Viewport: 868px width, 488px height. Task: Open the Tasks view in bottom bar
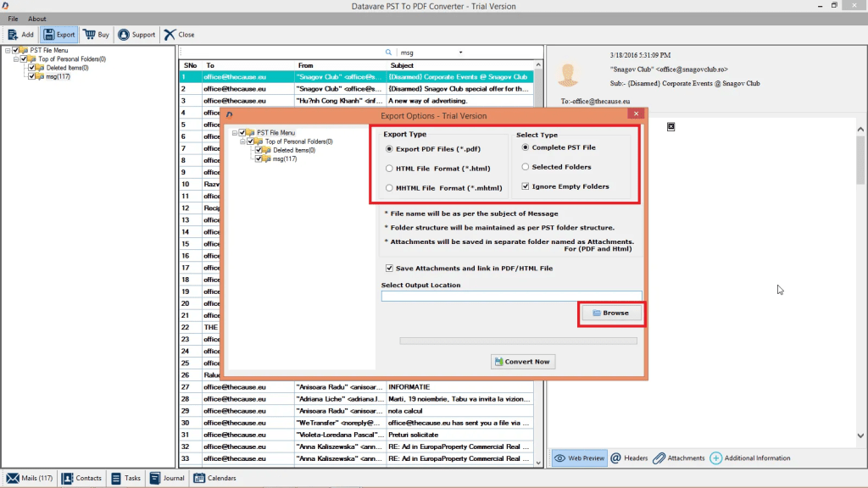(125, 478)
